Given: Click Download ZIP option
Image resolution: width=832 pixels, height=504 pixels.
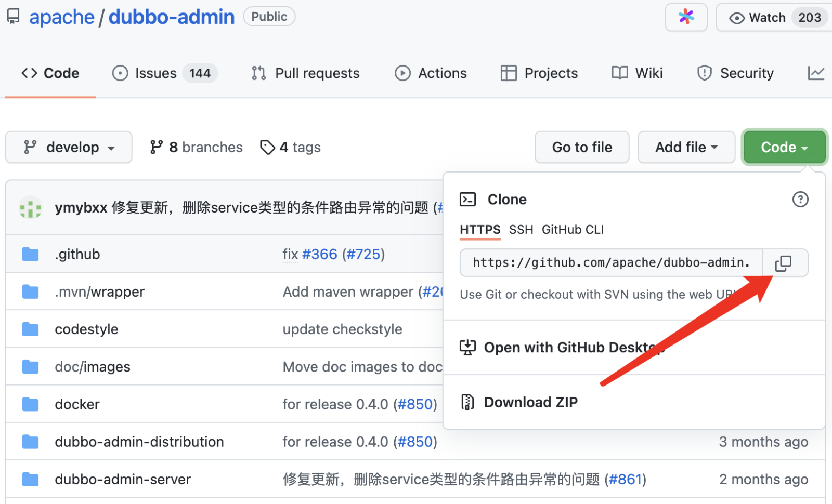Looking at the screenshot, I should (x=530, y=402).
